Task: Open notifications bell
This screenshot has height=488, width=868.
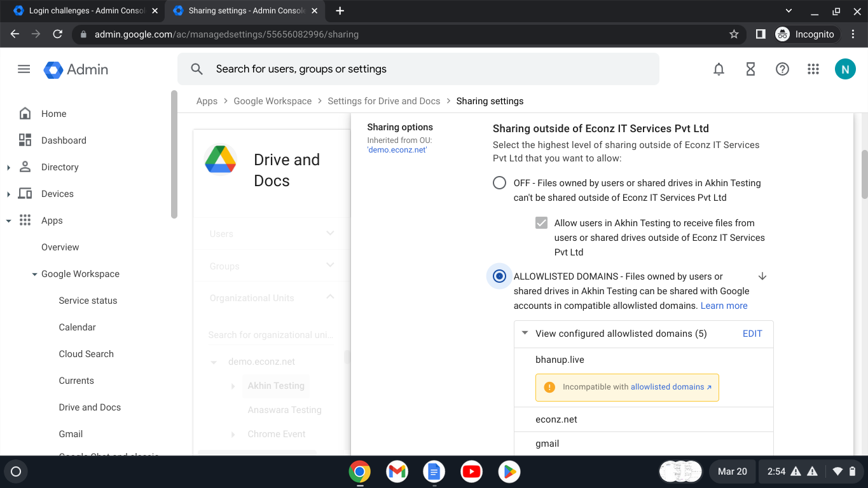Action: (x=719, y=69)
